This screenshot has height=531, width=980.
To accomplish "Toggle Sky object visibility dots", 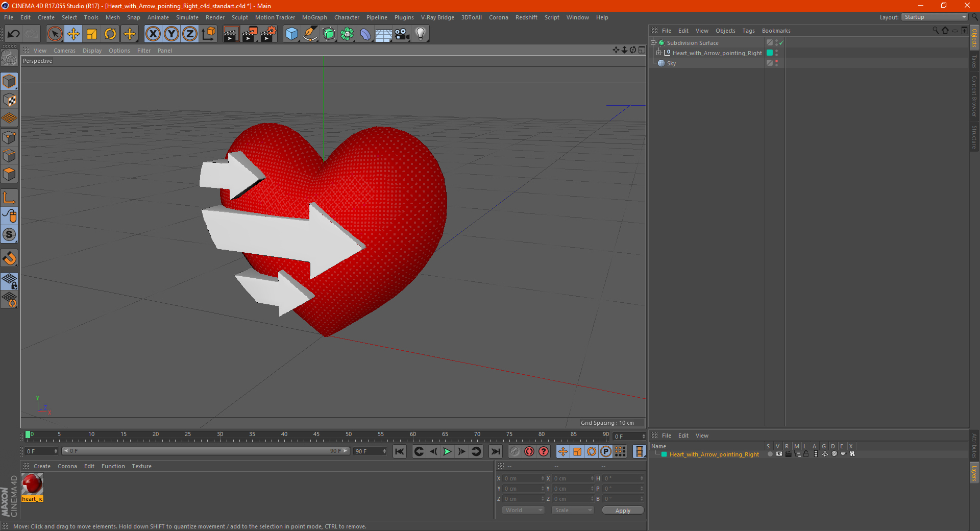I will click(x=777, y=63).
